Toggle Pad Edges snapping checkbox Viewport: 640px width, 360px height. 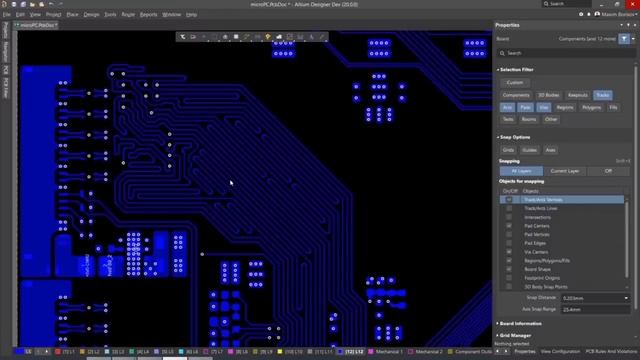(509, 243)
